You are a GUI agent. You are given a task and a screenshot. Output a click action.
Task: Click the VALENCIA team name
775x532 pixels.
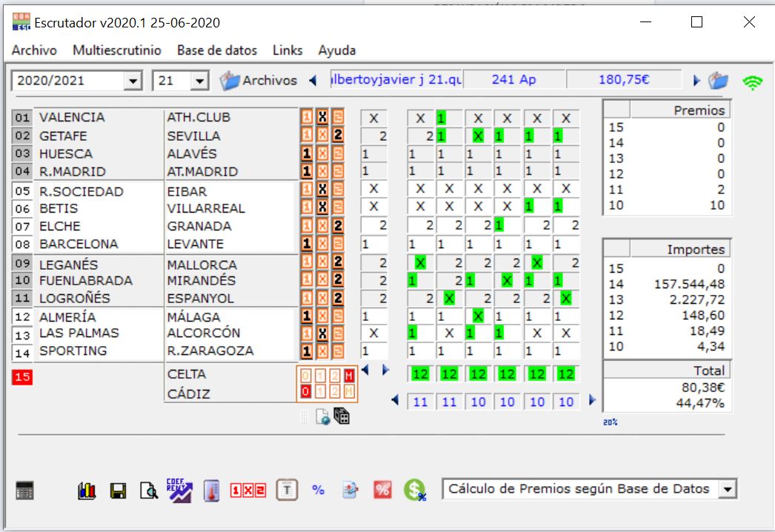(72, 117)
